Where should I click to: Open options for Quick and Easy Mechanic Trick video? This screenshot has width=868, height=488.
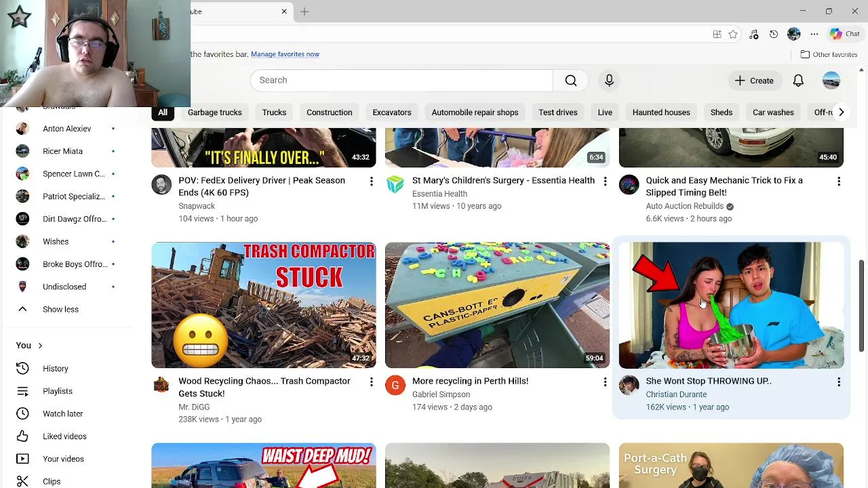(839, 181)
